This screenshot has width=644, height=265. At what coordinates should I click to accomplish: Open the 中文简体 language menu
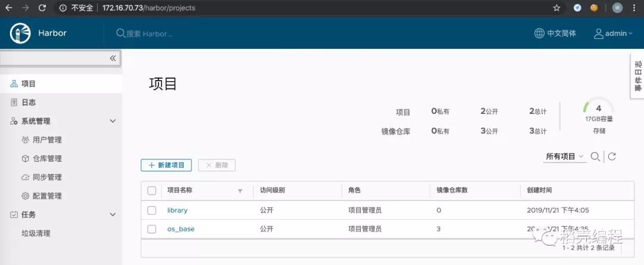coord(555,33)
